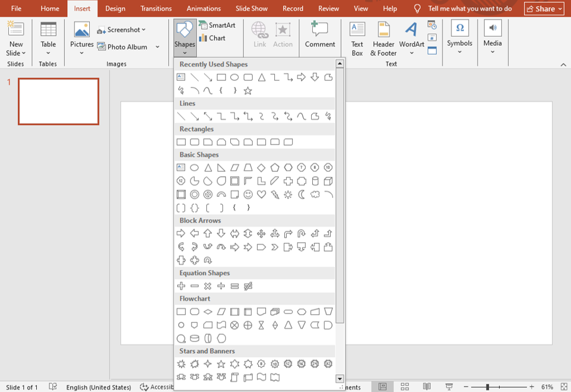Switch to the Design tab
This screenshot has height=392, width=571.
click(x=115, y=9)
